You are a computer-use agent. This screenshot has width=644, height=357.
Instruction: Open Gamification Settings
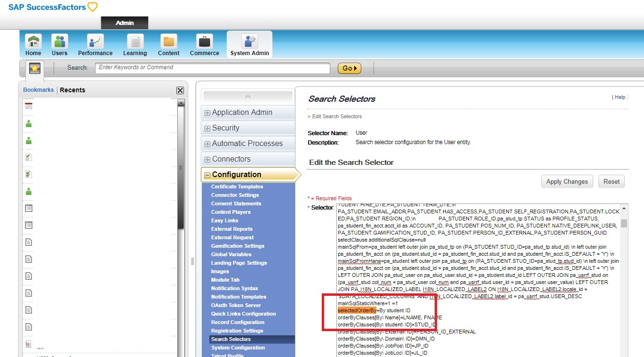tap(238, 246)
